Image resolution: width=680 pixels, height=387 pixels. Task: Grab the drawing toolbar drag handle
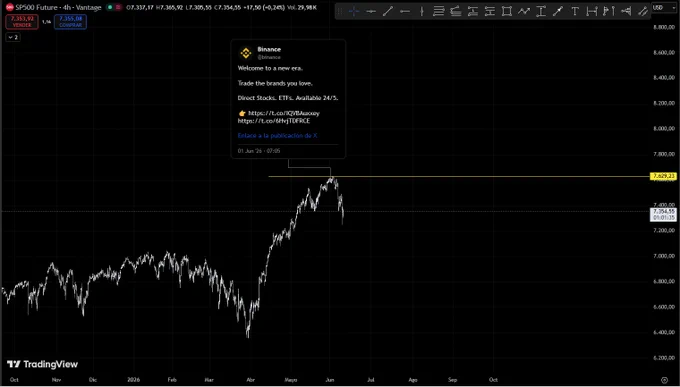[x=340, y=12]
